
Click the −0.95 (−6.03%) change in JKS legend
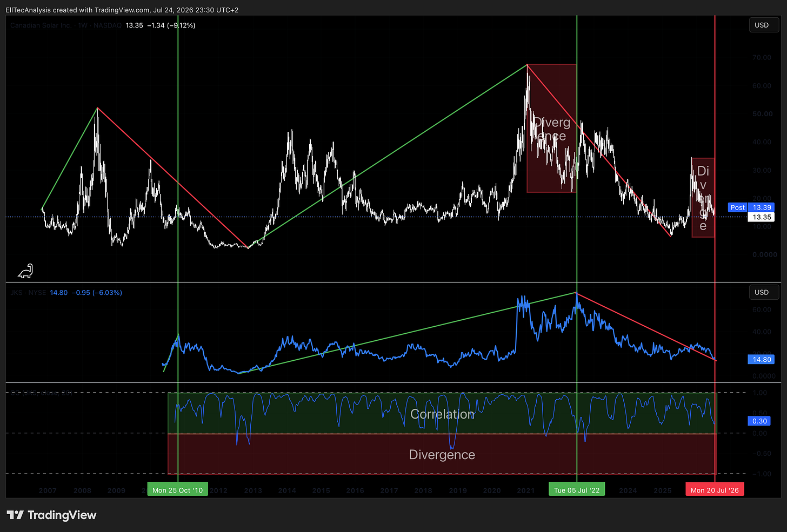click(x=97, y=293)
